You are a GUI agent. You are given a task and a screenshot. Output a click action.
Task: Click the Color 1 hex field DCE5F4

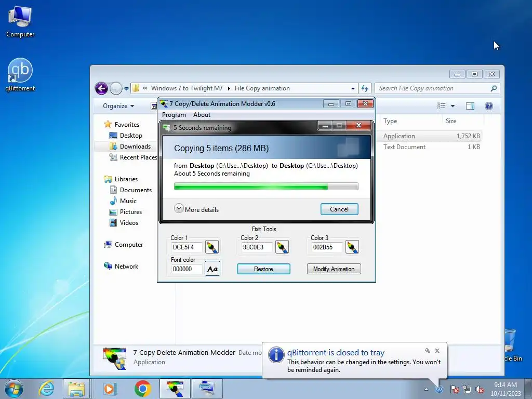187,247
